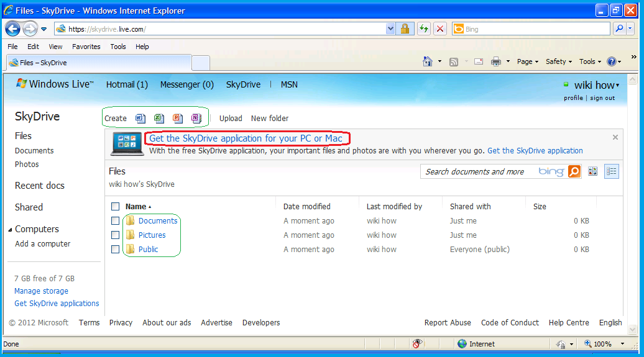
Task: Collapse the Computers section in sidebar
Action: (11, 230)
